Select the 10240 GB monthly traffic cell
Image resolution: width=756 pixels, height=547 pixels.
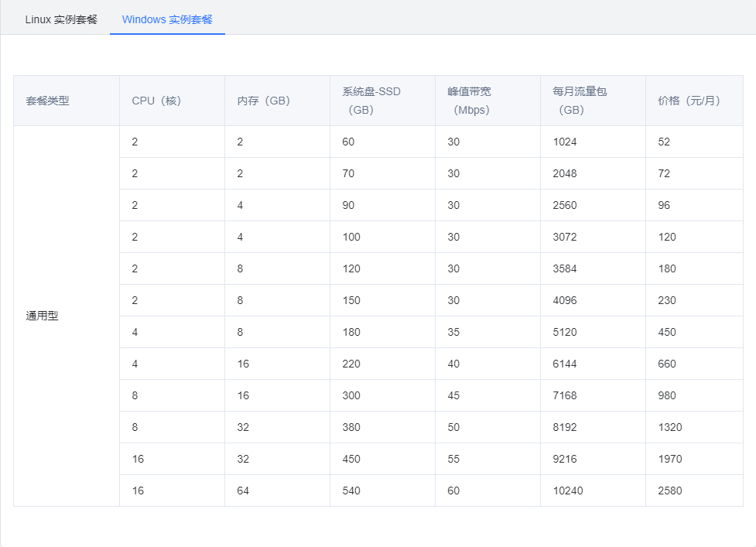pos(568,491)
